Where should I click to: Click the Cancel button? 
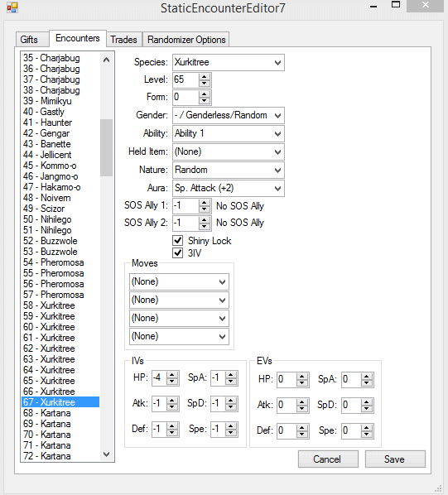pos(328,459)
